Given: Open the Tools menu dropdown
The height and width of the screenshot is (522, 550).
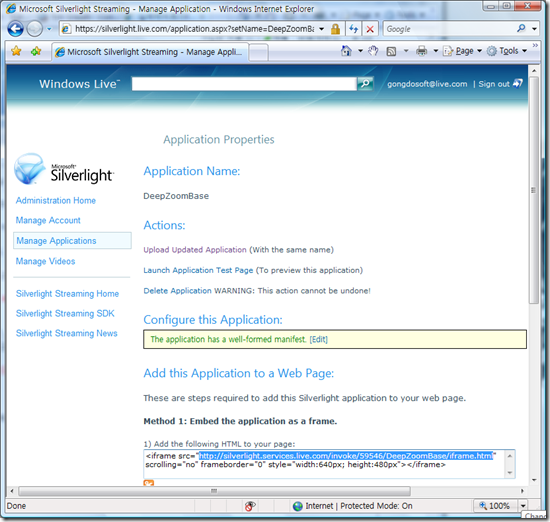Looking at the screenshot, I should point(508,51).
